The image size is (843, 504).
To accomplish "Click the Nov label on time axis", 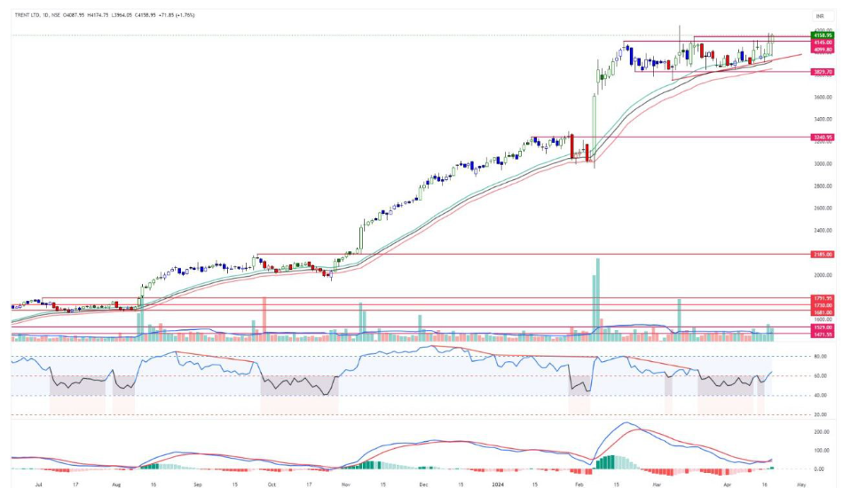I will click(346, 486).
